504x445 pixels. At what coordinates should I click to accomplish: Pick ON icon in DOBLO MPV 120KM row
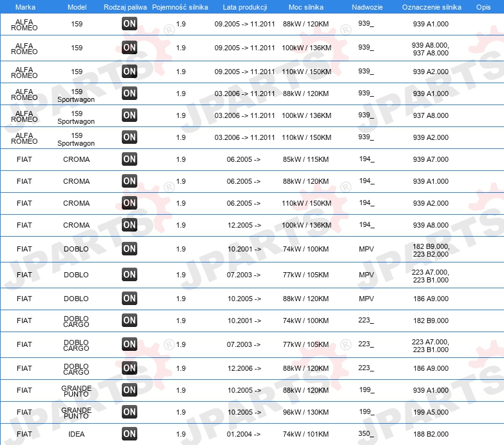click(130, 298)
